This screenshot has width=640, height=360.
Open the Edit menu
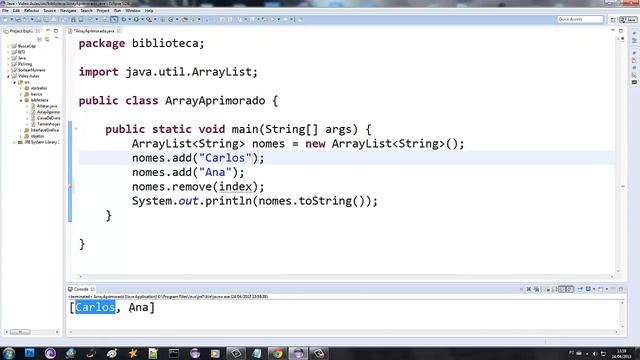click(16, 11)
